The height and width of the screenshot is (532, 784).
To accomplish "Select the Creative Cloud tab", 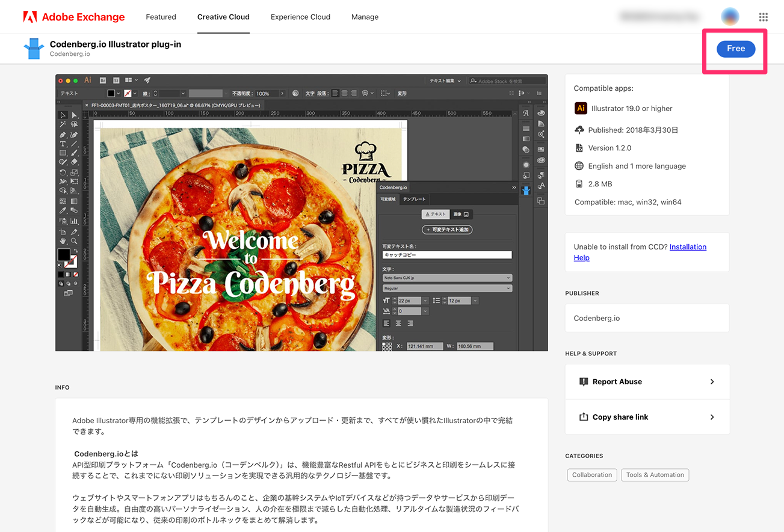I will tap(223, 17).
